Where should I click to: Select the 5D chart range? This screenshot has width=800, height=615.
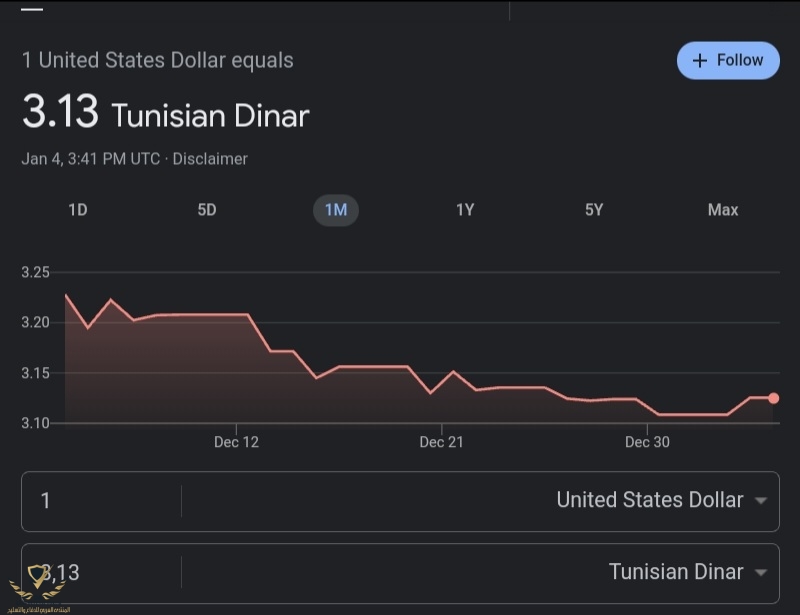pos(207,210)
